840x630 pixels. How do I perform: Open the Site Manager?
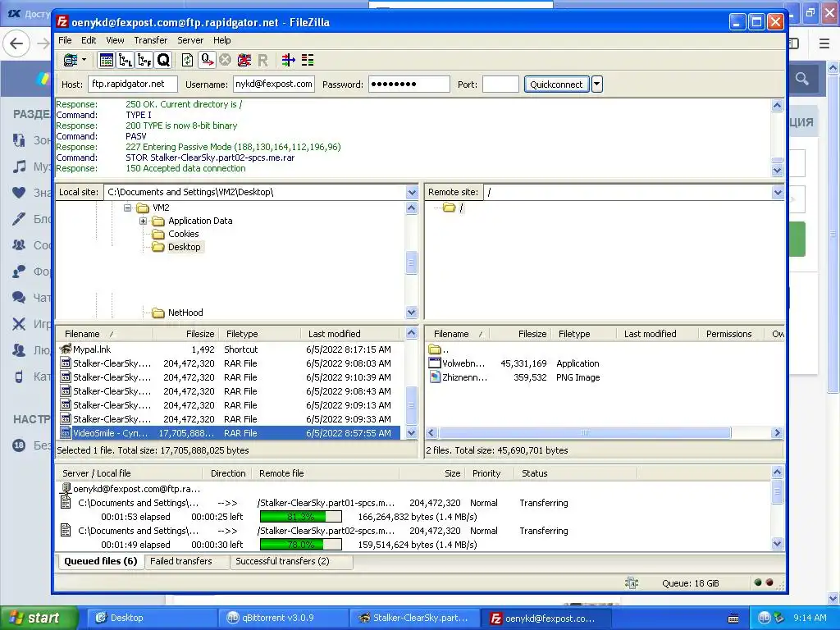click(71, 60)
